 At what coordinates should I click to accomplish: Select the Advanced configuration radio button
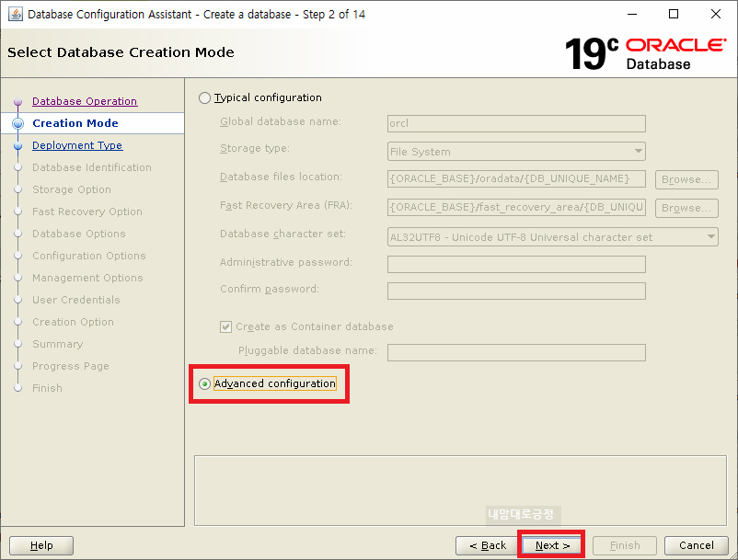pos(204,383)
